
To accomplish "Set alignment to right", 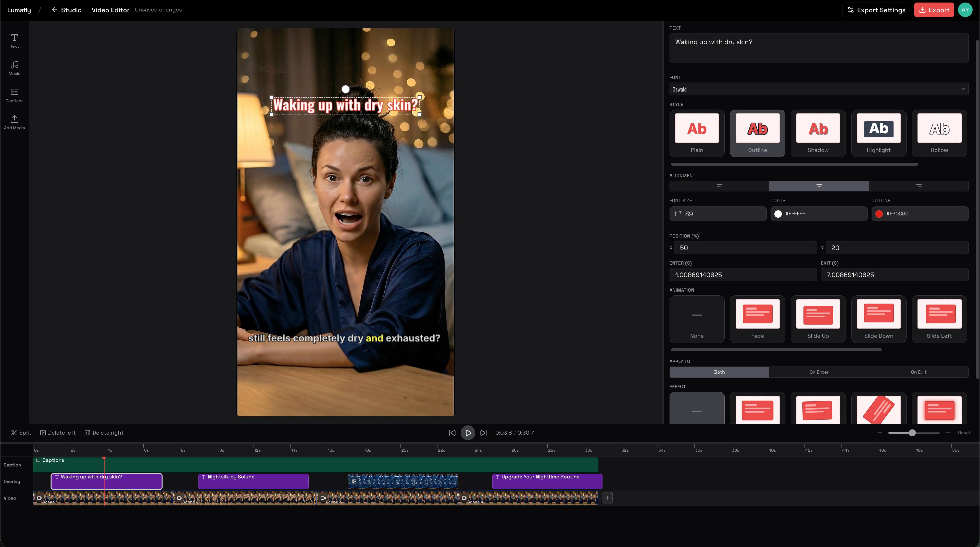I will coord(919,186).
